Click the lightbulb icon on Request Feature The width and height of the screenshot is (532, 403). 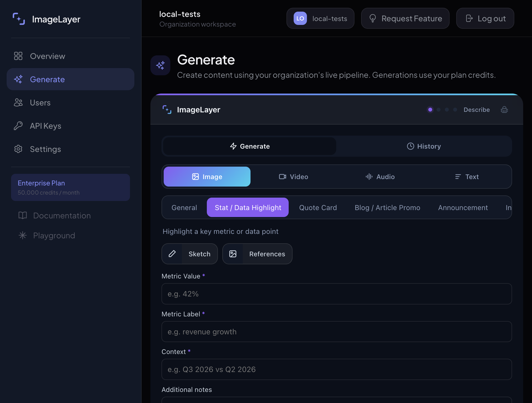pos(373,18)
